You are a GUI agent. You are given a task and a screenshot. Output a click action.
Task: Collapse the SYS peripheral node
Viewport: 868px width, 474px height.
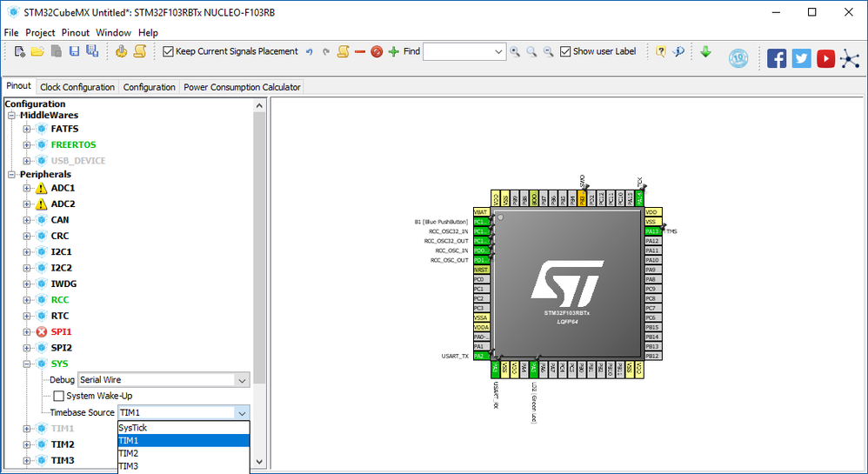click(x=27, y=364)
